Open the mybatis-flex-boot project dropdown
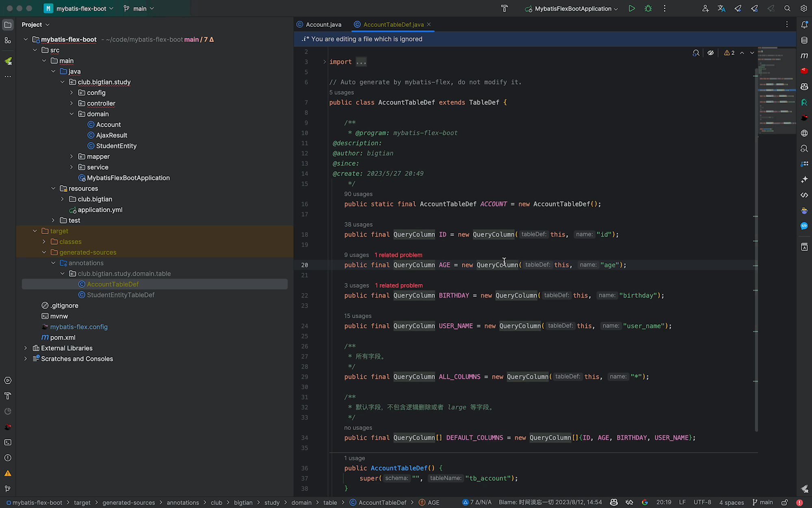 coord(80,9)
